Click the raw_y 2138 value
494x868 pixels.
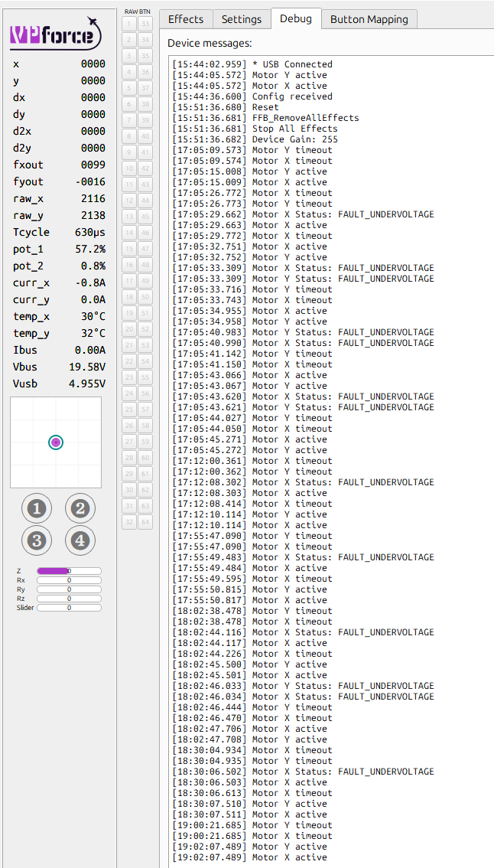click(x=93, y=215)
